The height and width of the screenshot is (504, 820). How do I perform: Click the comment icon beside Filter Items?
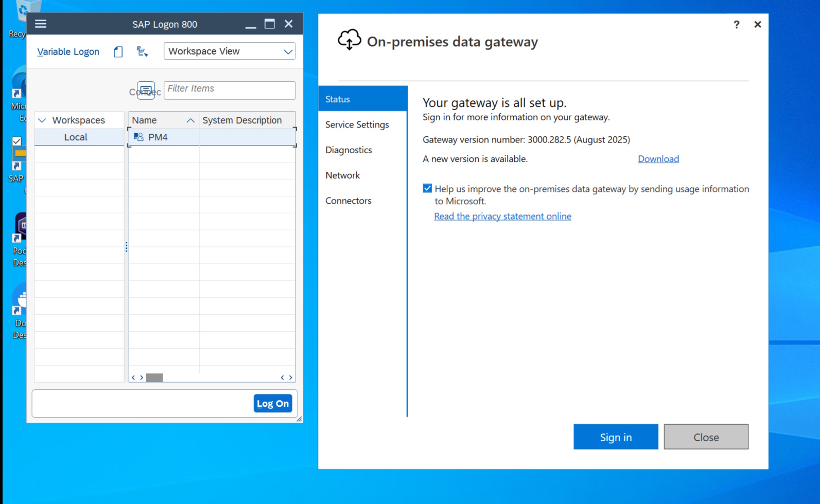(x=146, y=91)
